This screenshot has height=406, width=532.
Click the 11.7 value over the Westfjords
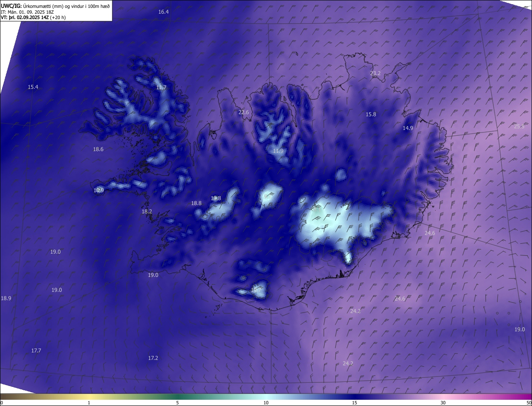pos(161,88)
